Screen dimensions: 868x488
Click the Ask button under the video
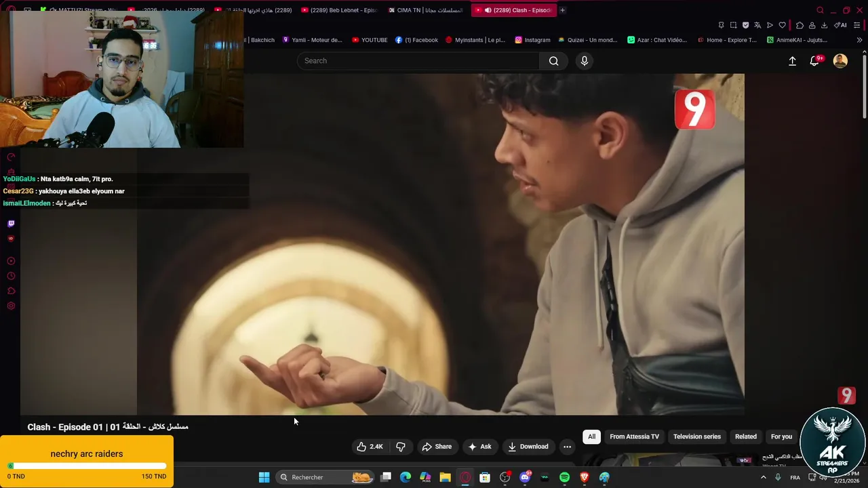pyautogui.click(x=479, y=447)
